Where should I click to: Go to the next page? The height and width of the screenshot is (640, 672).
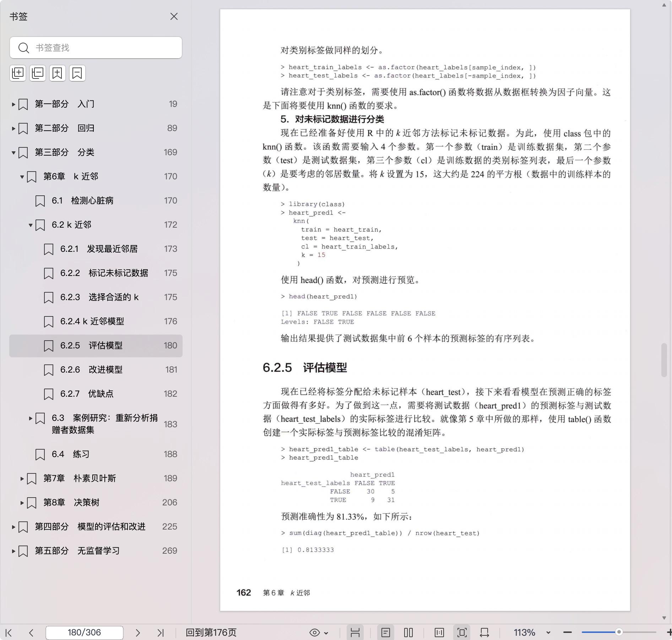point(138,633)
